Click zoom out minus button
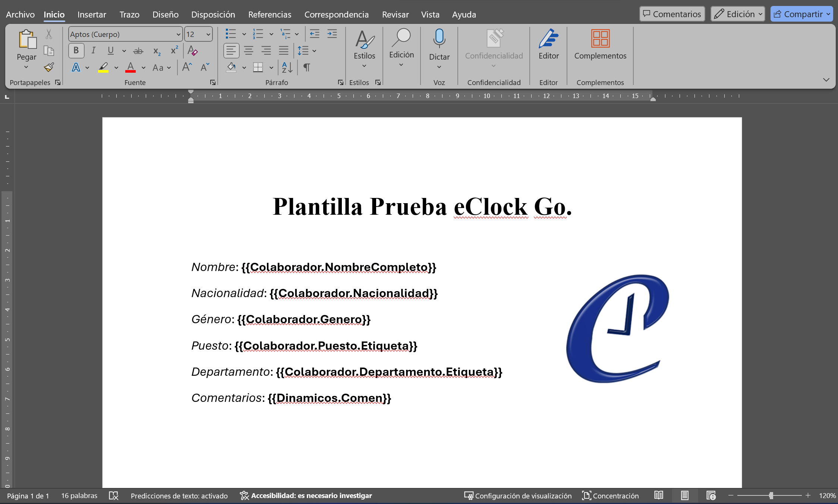The height and width of the screenshot is (504, 838). 731,495
